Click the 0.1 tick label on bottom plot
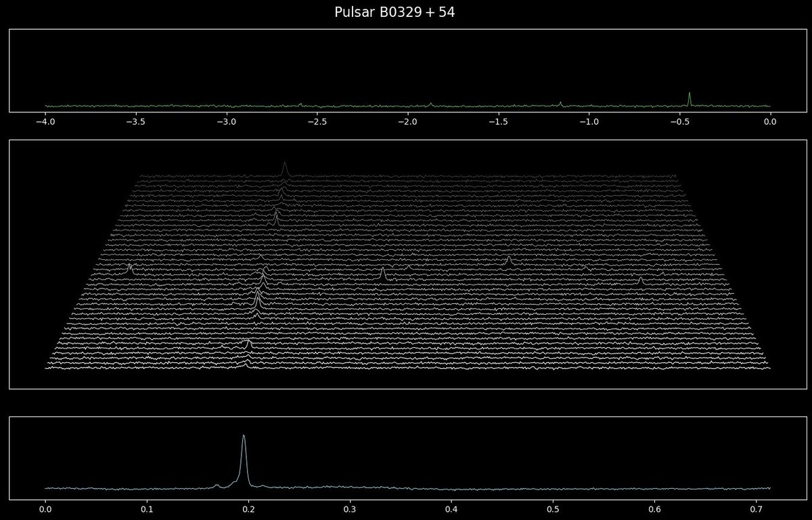 147,510
